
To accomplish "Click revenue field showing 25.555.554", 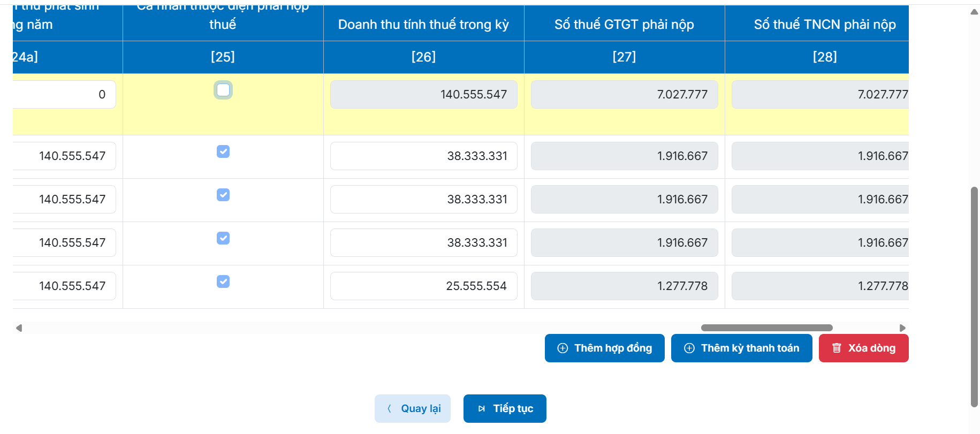I will coord(423,286).
